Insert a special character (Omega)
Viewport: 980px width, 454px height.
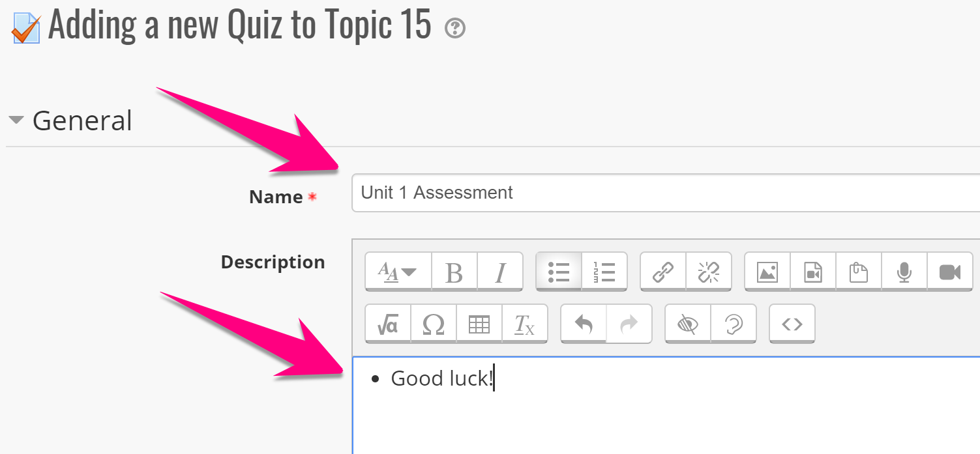(x=434, y=324)
